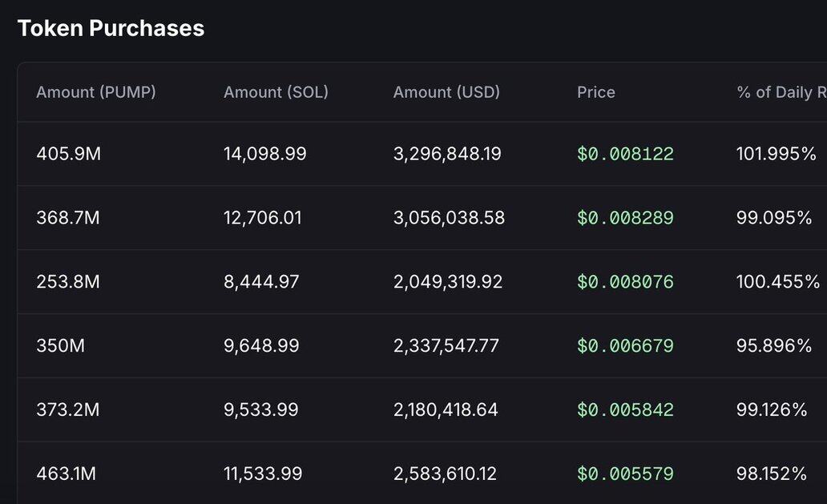Click the 8,444.97 SOL amount cell
Viewport: 827px width, 504px height.
click(x=261, y=281)
